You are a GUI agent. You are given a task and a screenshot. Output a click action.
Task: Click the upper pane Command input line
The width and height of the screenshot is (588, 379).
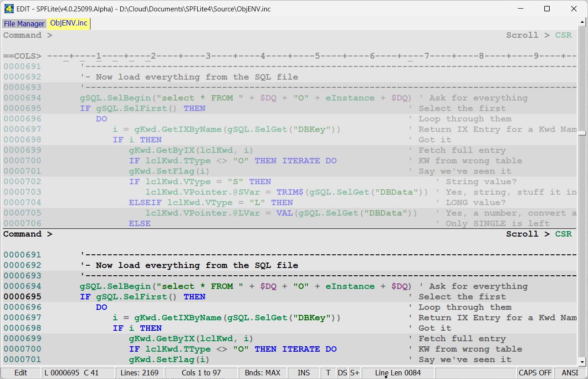tap(273, 35)
